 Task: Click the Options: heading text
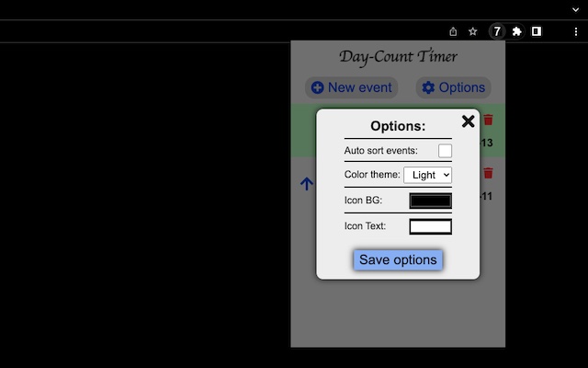click(x=398, y=126)
